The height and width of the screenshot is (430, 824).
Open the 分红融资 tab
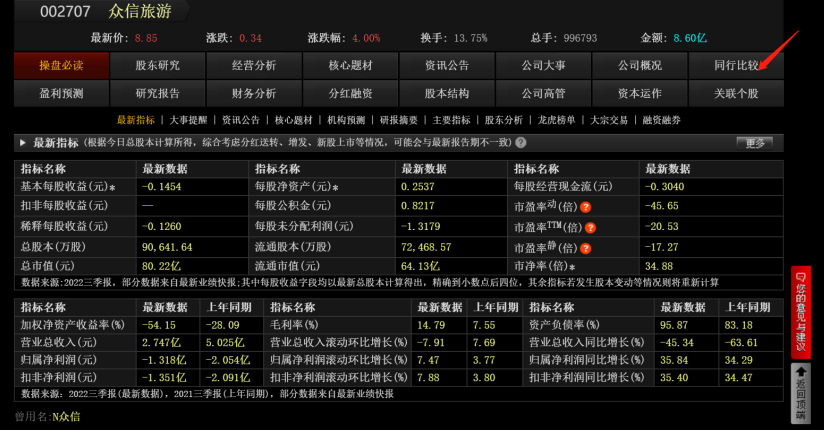351,93
